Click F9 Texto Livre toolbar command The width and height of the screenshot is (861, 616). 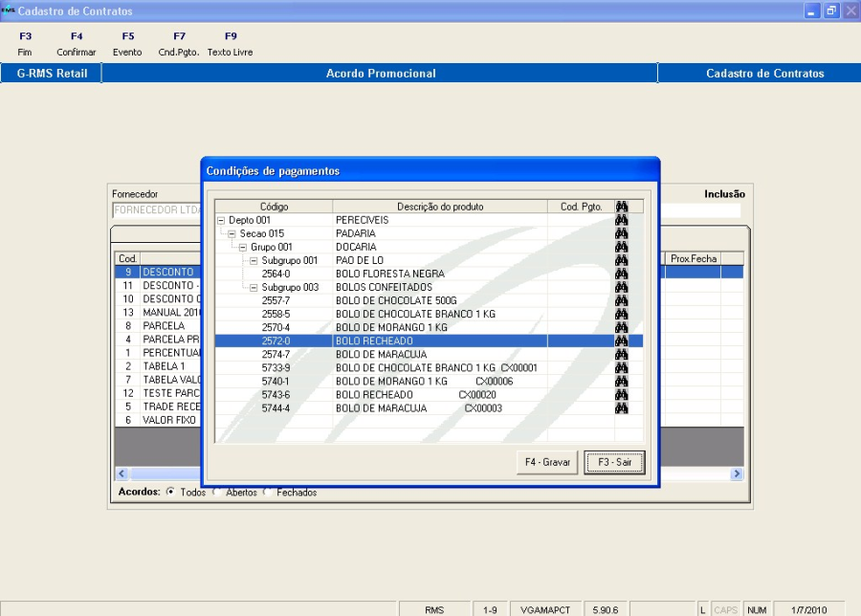230,44
